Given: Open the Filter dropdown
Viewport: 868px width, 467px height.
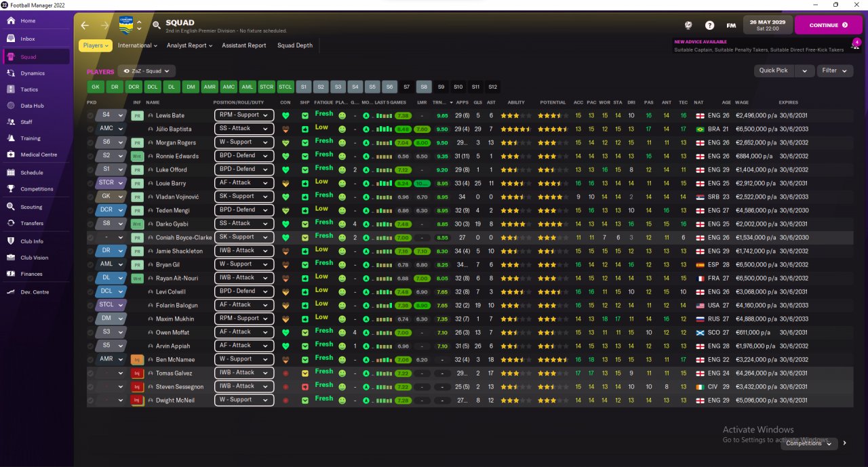Looking at the screenshot, I should click(x=835, y=70).
